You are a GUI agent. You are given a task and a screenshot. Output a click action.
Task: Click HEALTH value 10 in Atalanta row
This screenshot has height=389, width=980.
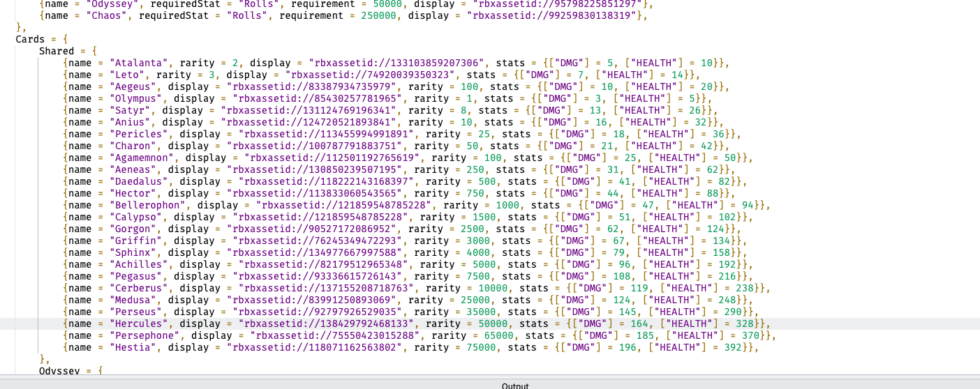click(x=706, y=63)
